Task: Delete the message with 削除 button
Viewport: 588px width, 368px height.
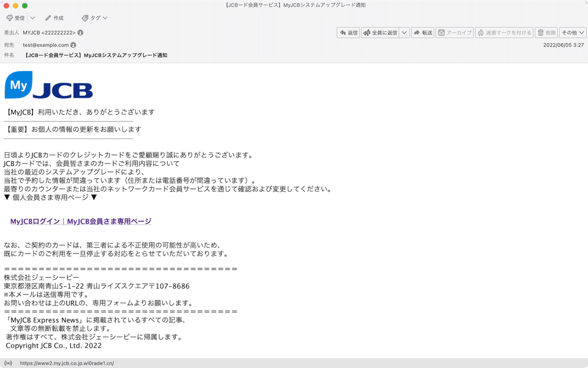Action: click(x=546, y=33)
